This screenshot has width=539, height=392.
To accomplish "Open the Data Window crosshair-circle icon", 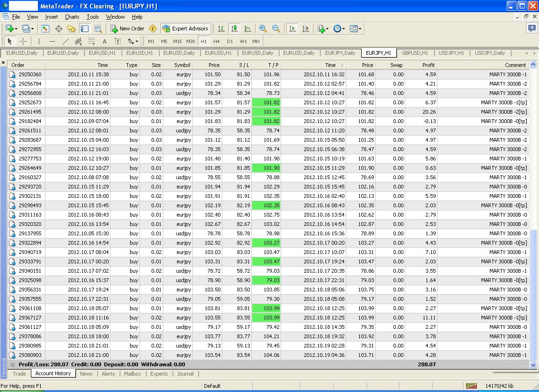I will [58, 29].
